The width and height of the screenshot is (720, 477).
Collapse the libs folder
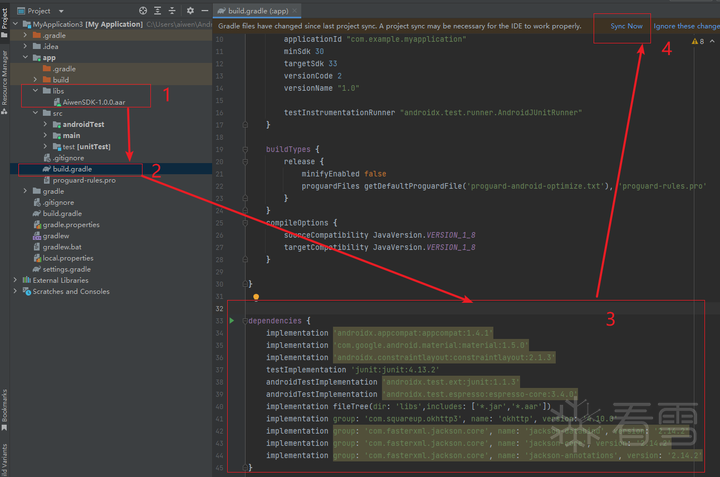point(35,90)
